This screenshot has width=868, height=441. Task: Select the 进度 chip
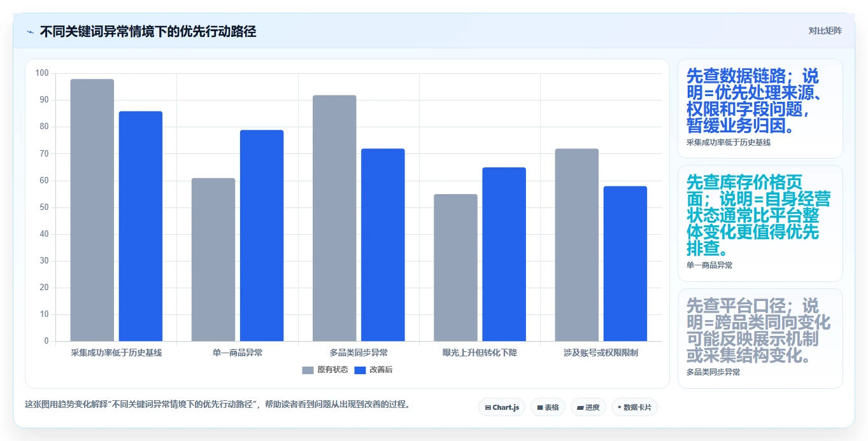click(x=588, y=407)
